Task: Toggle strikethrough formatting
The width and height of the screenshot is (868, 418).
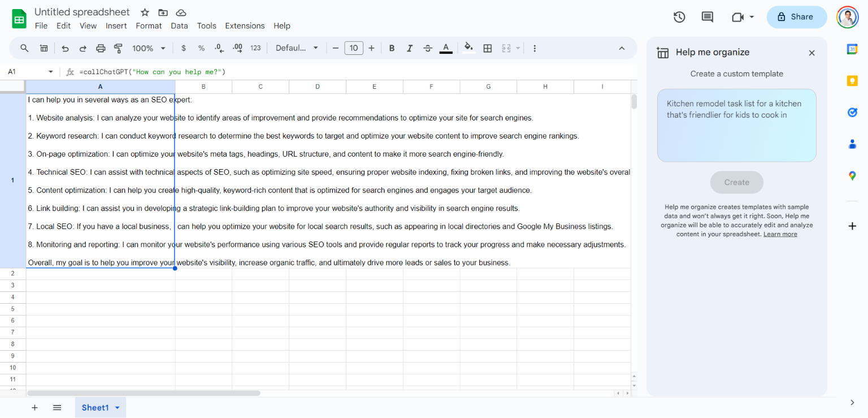Action: pos(428,48)
